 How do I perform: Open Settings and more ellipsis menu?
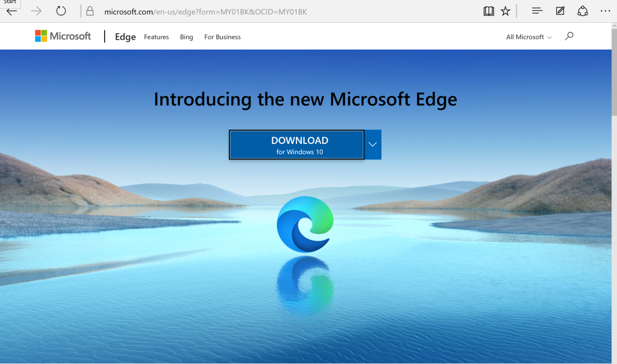(x=605, y=11)
